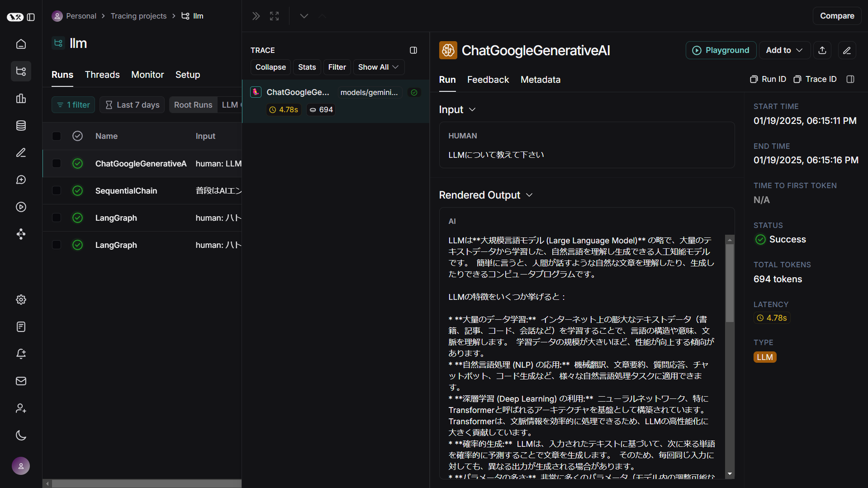Switch theme with the moon icon

coord(21,435)
